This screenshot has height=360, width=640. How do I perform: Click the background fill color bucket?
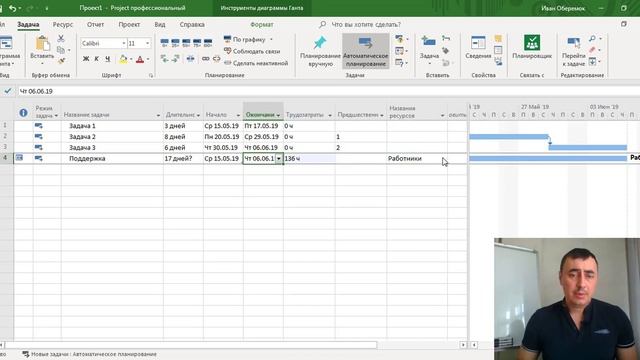point(123,59)
